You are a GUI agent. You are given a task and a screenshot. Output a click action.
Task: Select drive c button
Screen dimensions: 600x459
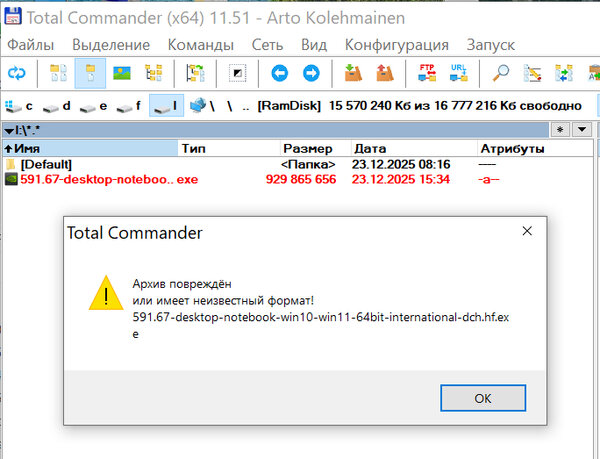click(x=19, y=106)
